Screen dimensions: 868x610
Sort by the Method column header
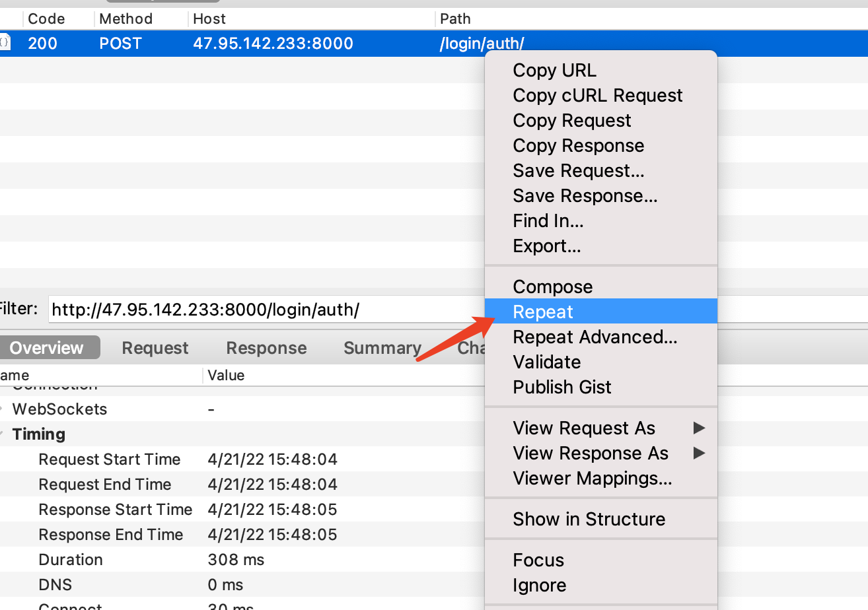pos(126,19)
